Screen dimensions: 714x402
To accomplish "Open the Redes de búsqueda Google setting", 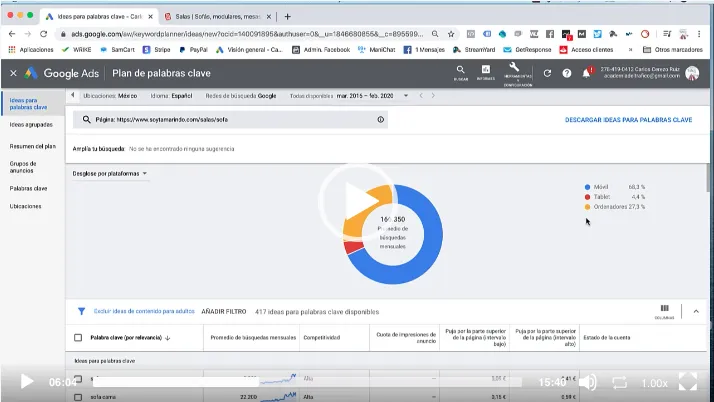I will coord(240,96).
